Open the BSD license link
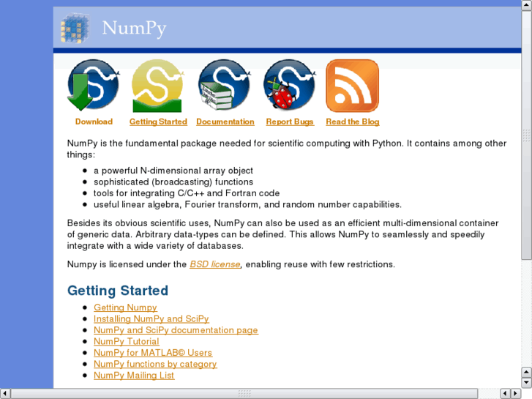Screen dimensions: 532x399 215,264
